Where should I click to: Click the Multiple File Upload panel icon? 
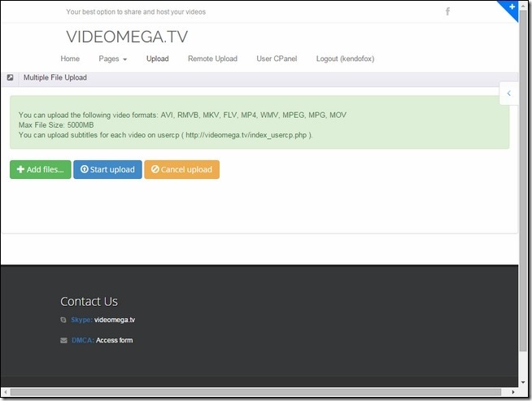point(11,77)
